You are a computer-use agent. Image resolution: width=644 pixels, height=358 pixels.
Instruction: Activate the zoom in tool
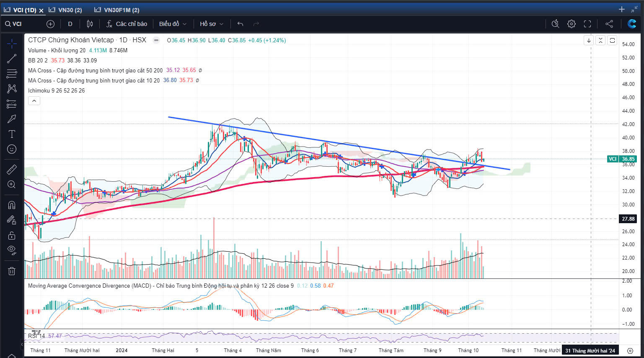[12, 184]
